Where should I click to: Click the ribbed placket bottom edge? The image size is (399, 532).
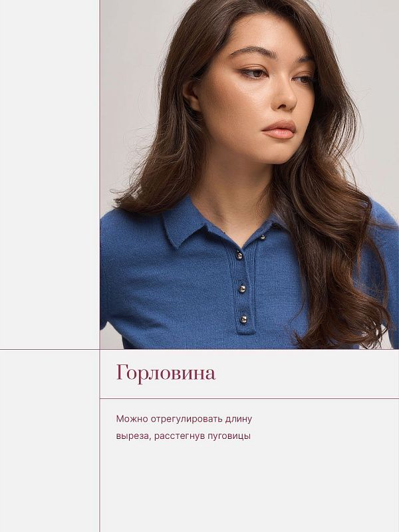tap(246, 332)
